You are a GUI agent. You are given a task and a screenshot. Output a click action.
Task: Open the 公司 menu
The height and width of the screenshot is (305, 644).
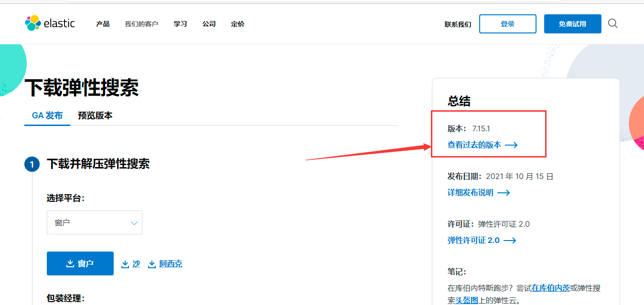click(209, 24)
